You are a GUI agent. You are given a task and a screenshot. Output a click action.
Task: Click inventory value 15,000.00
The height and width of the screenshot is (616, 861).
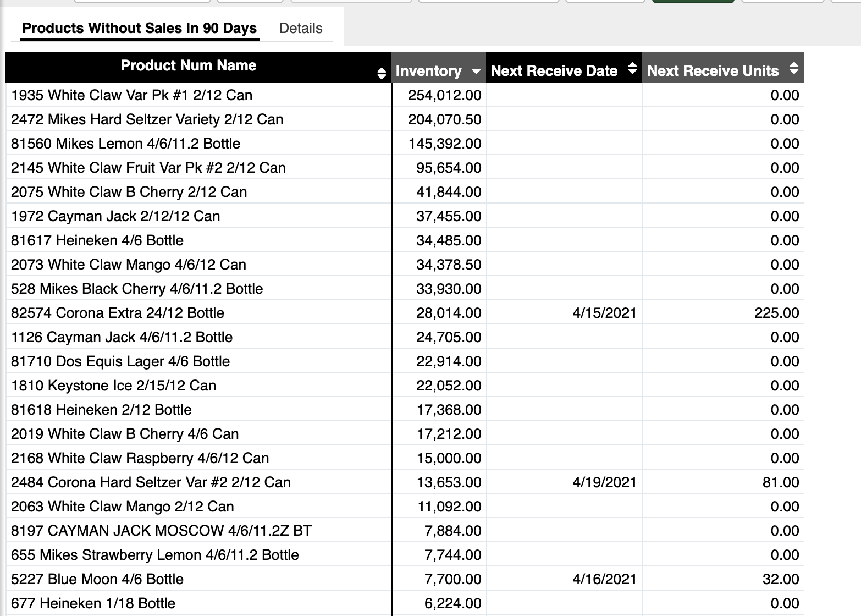449,458
